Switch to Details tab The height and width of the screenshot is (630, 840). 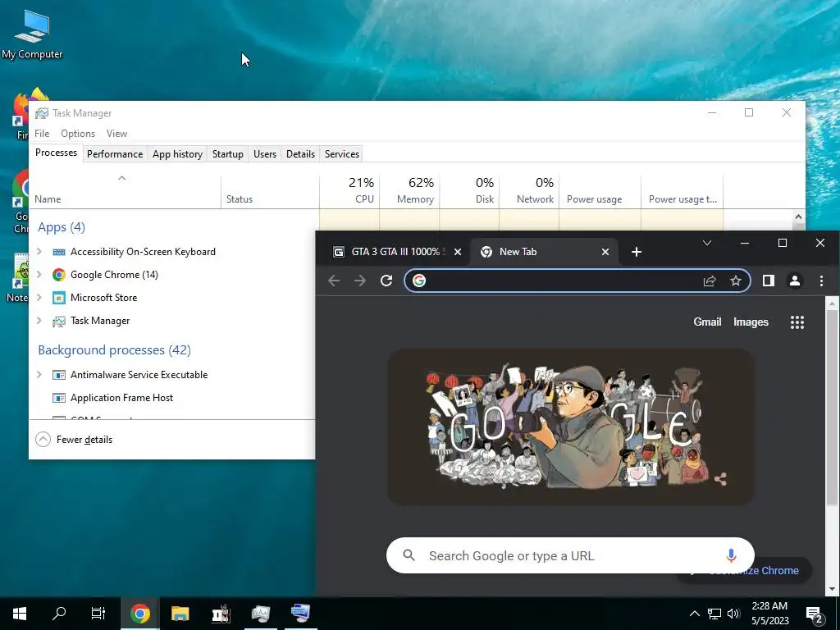point(300,153)
